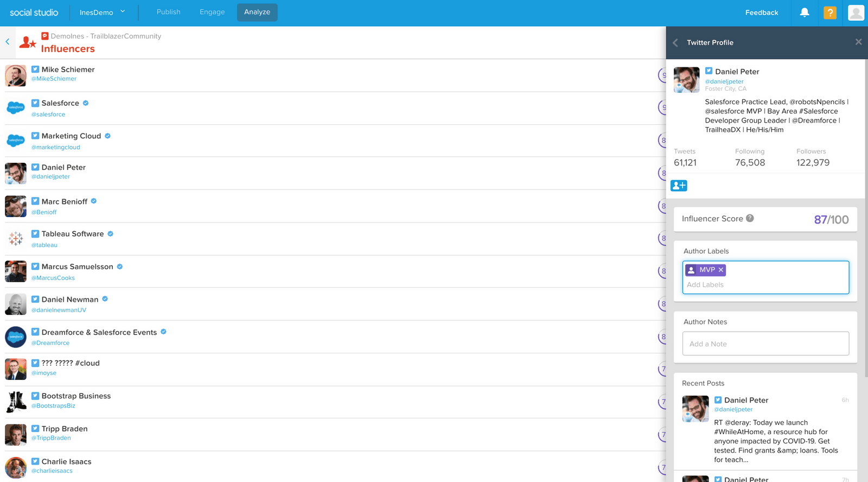Switch to the Publish tab
The width and height of the screenshot is (868, 482).
click(x=168, y=12)
